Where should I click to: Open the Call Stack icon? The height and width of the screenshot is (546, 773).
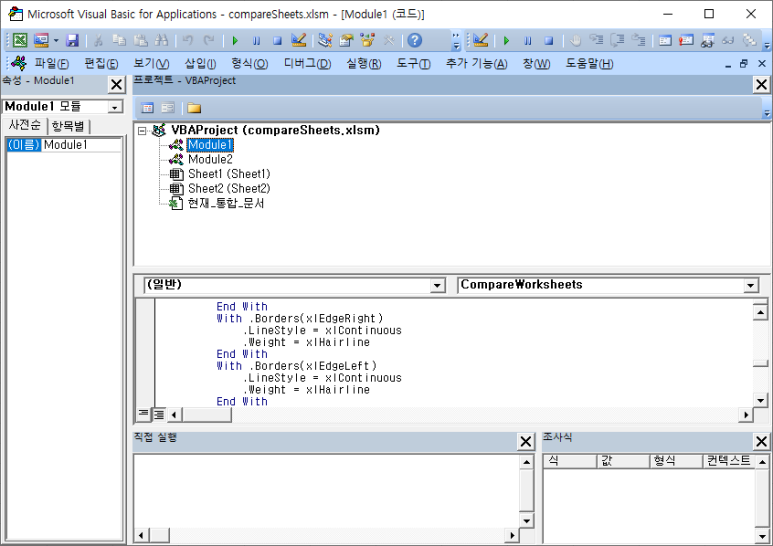coord(749,40)
